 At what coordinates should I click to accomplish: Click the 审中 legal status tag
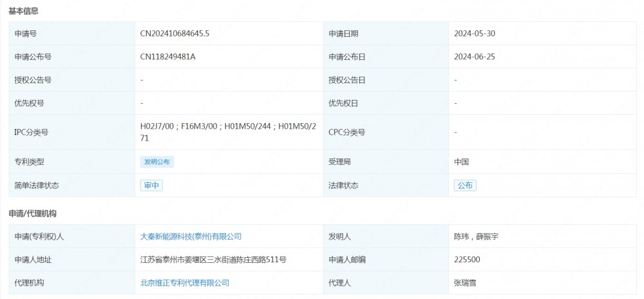pos(151,186)
